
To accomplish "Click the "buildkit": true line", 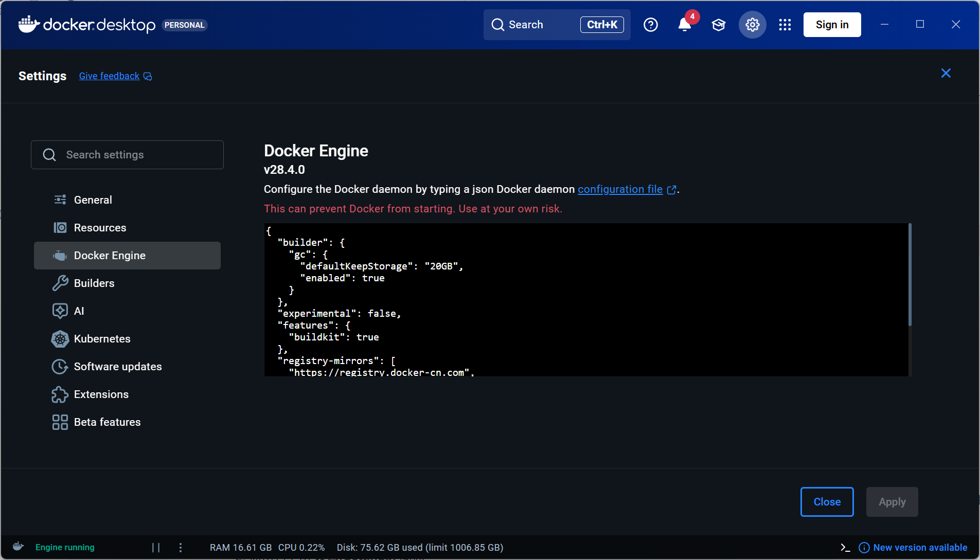I will click(334, 337).
